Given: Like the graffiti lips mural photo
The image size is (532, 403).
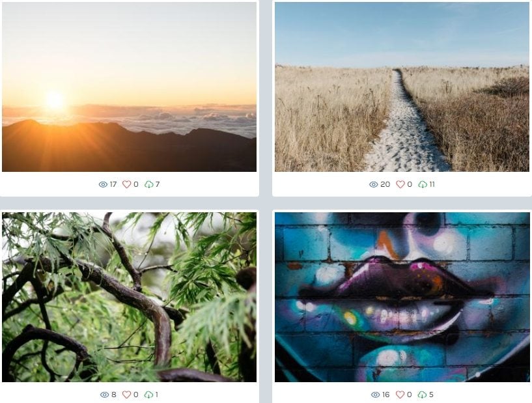Looking at the screenshot, I should (400, 395).
